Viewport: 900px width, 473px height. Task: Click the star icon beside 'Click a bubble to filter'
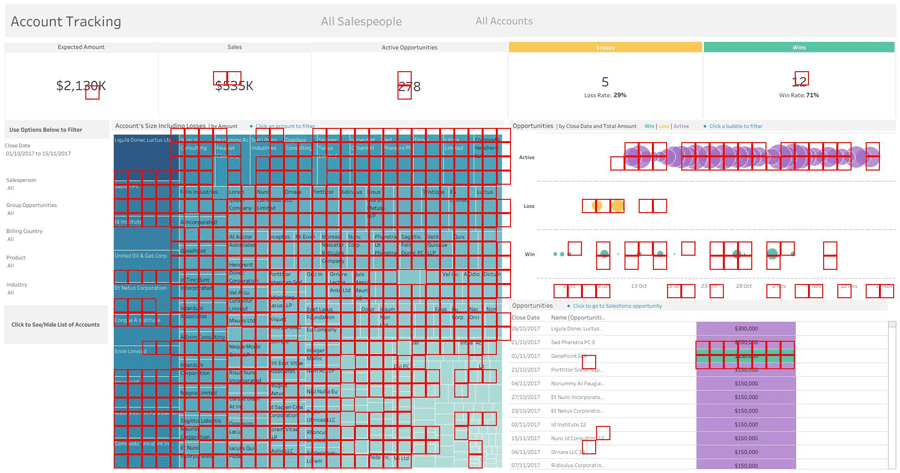pyautogui.click(x=705, y=126)
